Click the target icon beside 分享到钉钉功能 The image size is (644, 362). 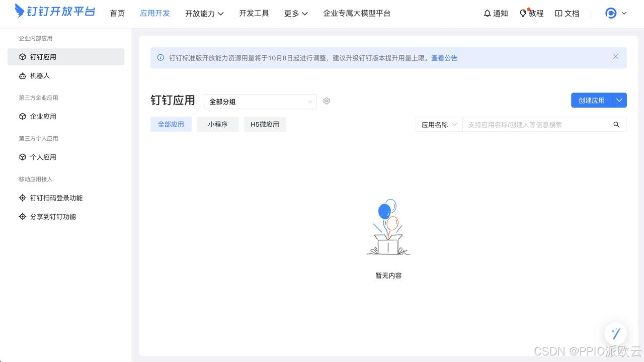(x=22, y=217)
